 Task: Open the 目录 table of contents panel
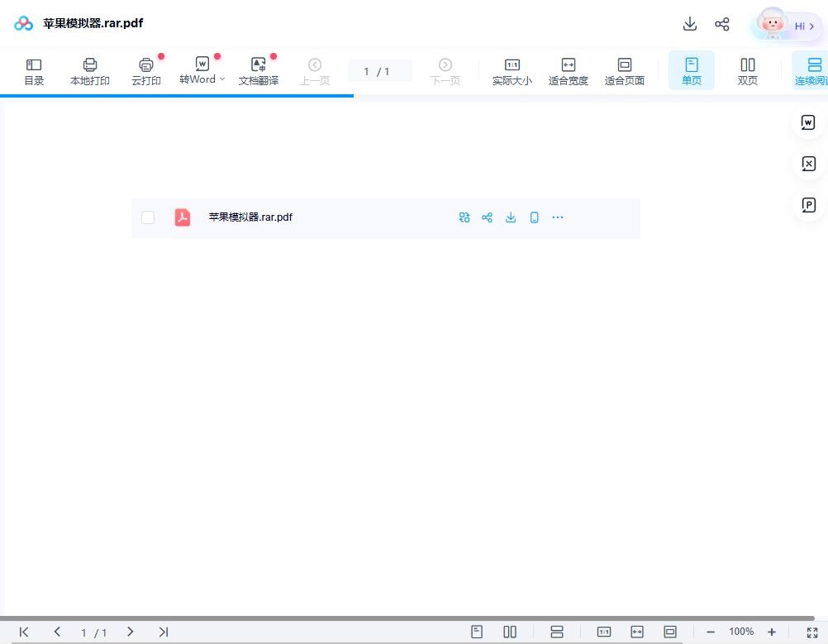[34, 71]
